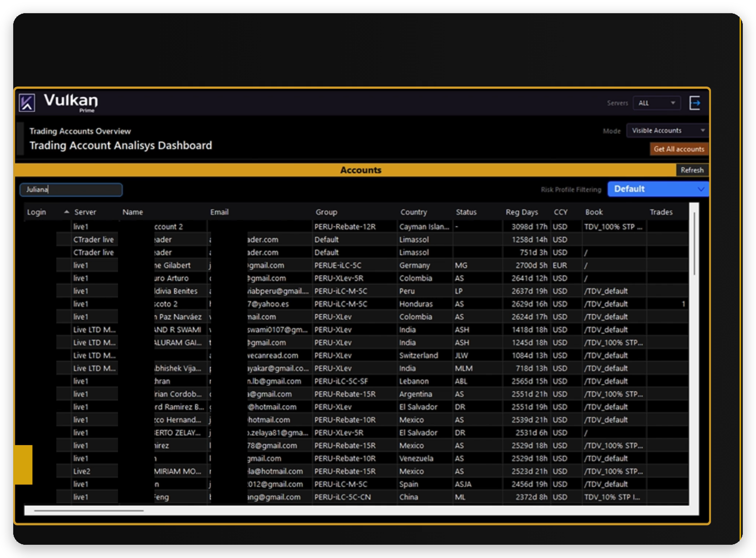The width and height of the screenshot is (756, 558).
Task: Expand the Risk Profile Default dropdown
Action: pyautogui.click(x=658, y=189)
